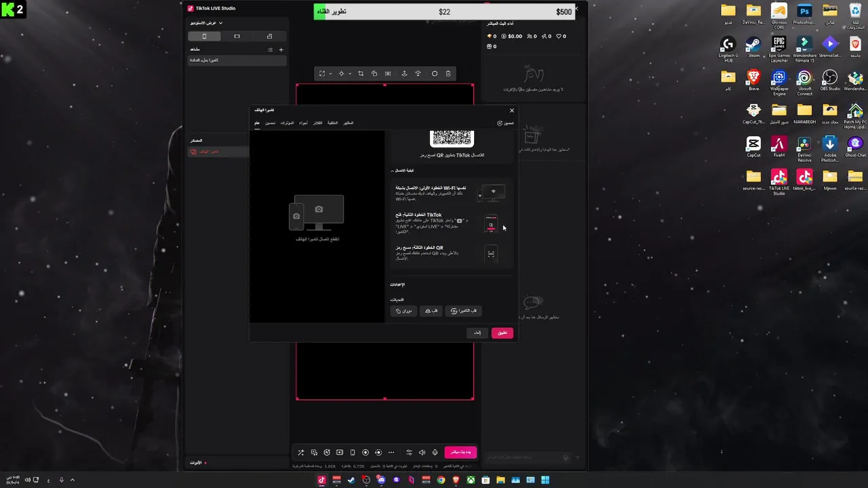Open the studio view dropdown at top left

(x=207, y=23)
